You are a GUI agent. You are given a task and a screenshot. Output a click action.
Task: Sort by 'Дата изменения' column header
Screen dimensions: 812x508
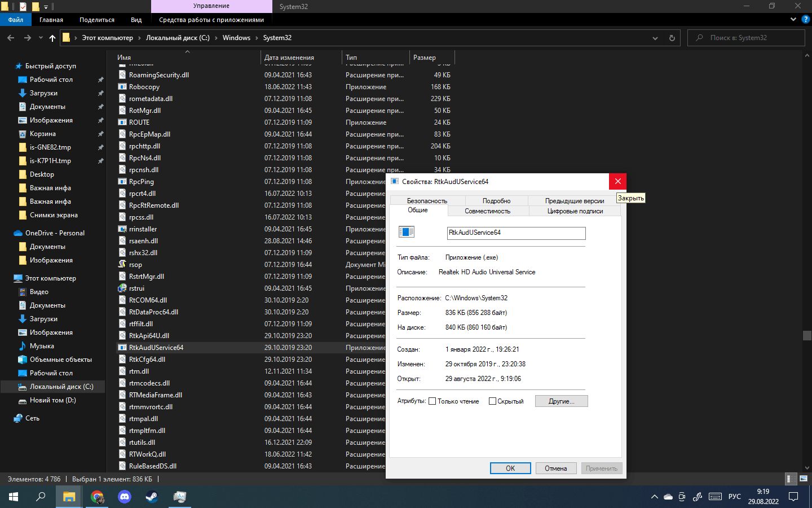[x=302, y=58]
